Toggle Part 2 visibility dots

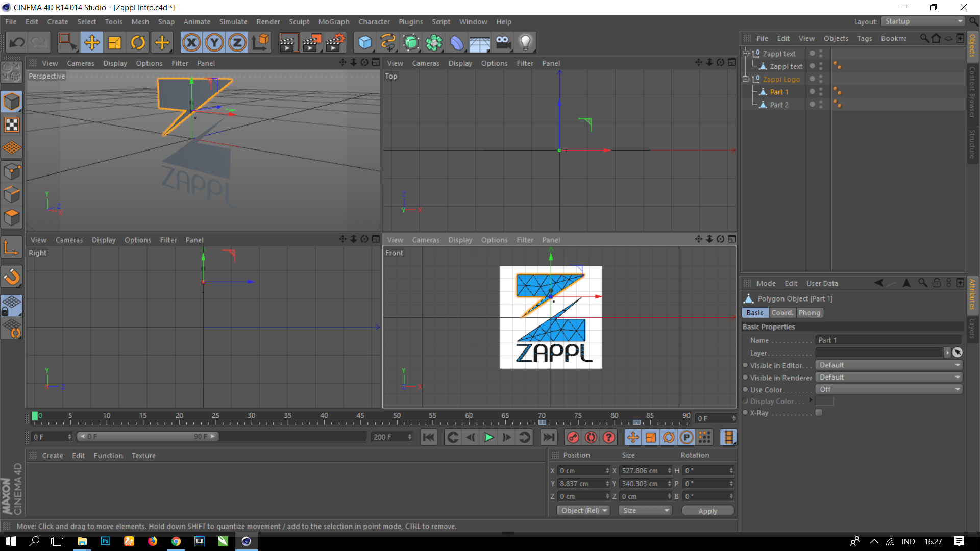[x=821, y=105]
